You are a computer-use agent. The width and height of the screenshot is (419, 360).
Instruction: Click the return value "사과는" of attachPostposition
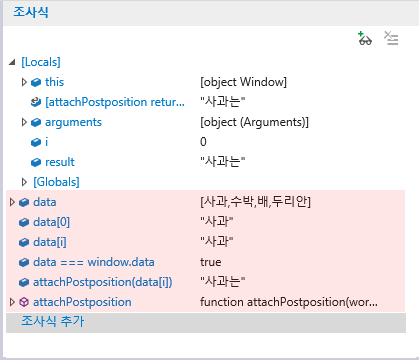223,102
